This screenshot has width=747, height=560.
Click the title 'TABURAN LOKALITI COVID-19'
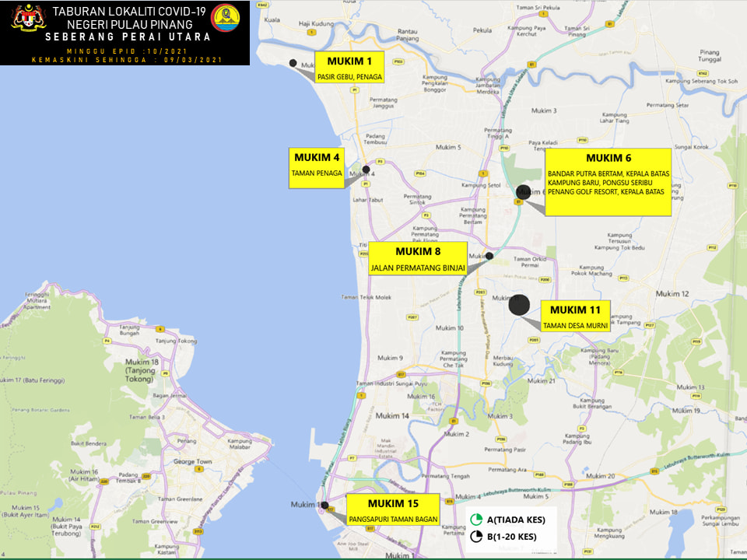point(129,12)
